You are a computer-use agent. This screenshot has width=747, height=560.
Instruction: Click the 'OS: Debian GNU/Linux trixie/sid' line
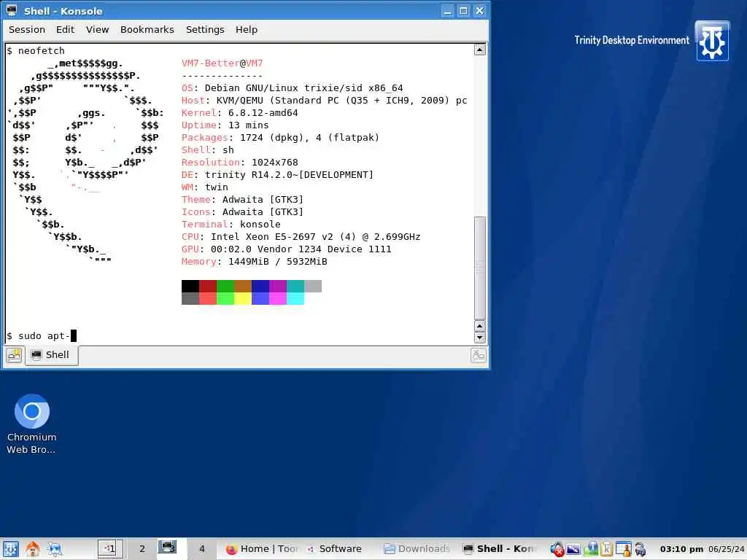tap(292, 87)
